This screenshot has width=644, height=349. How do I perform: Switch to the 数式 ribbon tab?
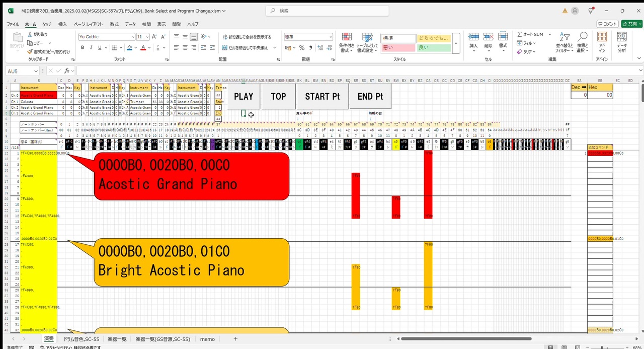[114, 24]
